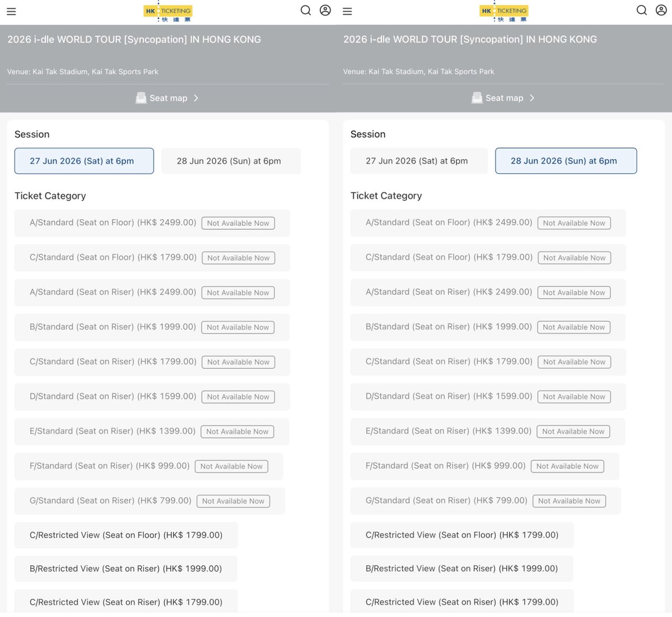
Task: Open Seat map link in left panel
Action: pos(168,98)
